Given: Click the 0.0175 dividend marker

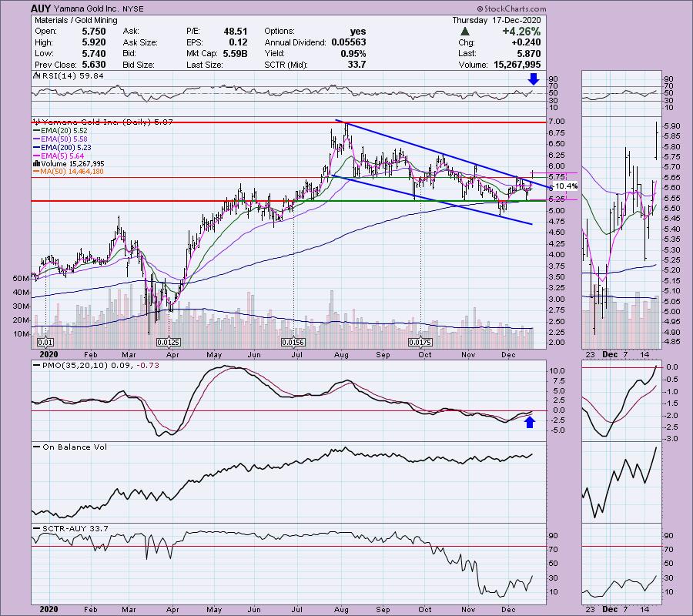Looking at the screenshot, I should tap(420, 342).
